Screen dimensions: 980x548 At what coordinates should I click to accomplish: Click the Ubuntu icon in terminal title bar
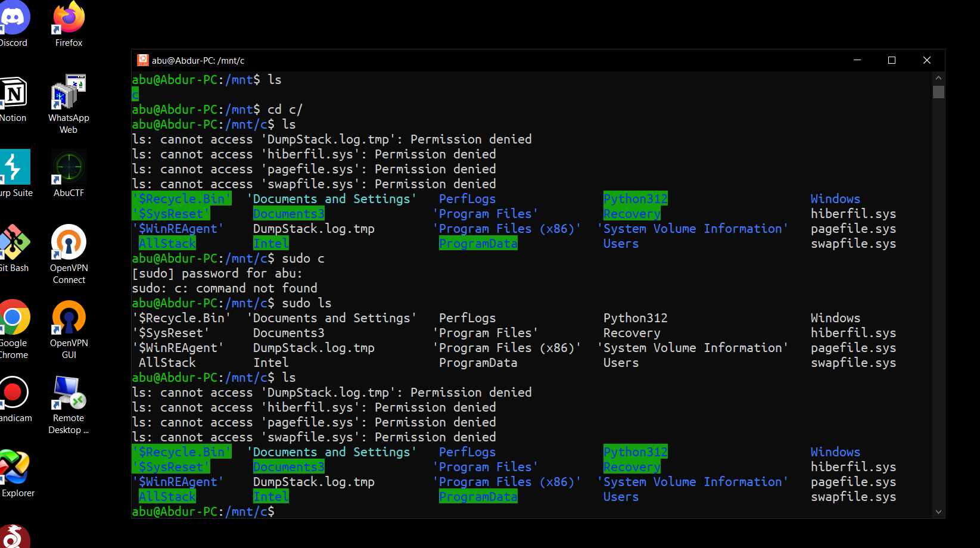click(142, 60)
